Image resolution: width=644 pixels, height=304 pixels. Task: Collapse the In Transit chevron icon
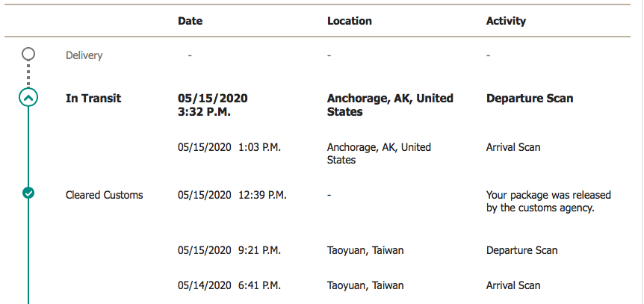click(28, 98)
